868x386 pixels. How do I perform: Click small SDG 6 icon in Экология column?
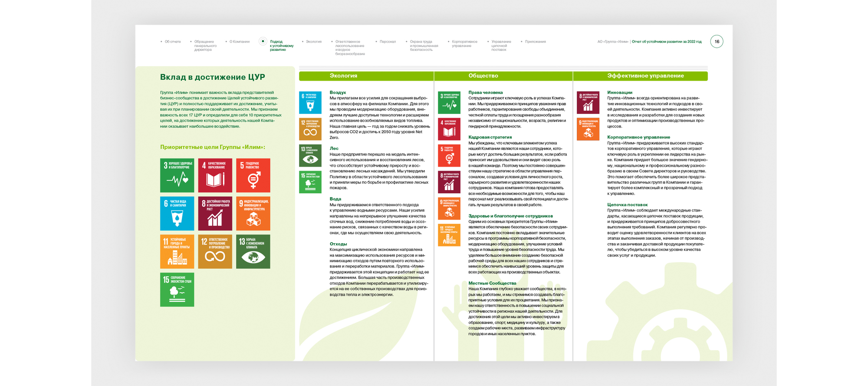[310, 102]
